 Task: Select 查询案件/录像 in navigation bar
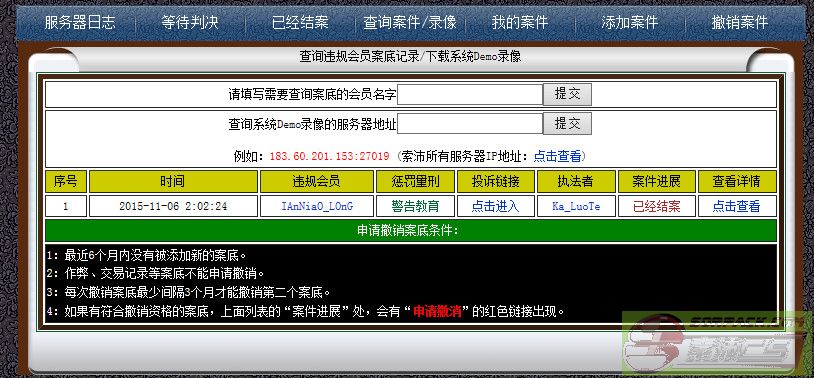(410, 22)
